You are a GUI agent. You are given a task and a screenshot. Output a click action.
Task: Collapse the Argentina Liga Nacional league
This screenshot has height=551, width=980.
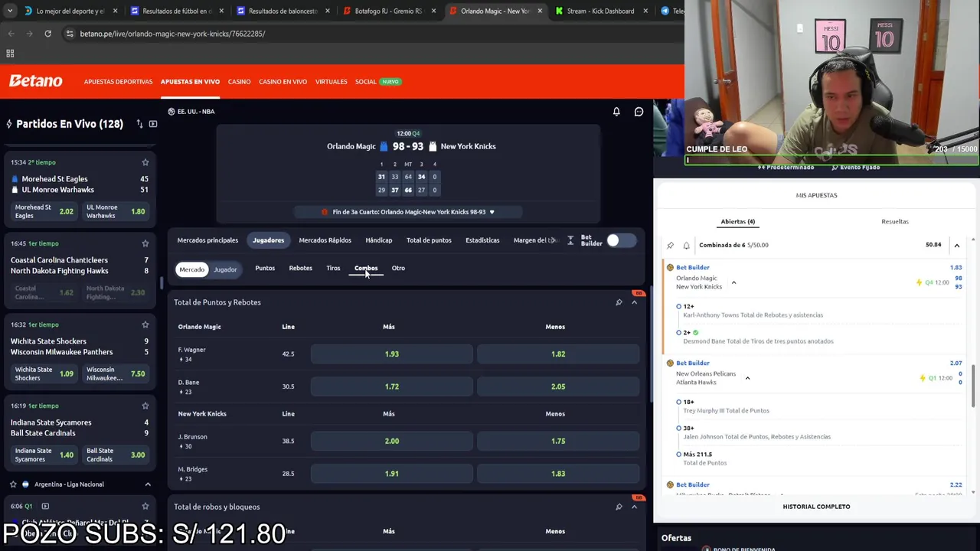[148, 484]
